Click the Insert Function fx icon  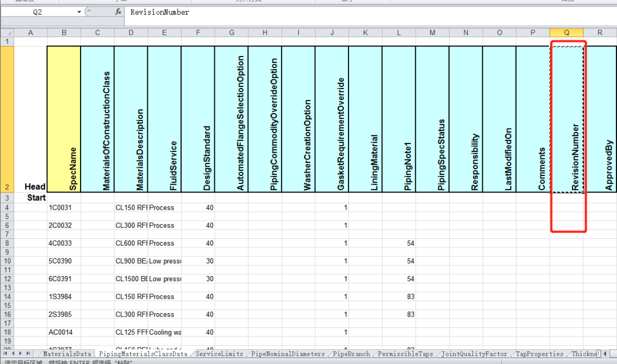[x=118, y=12]
